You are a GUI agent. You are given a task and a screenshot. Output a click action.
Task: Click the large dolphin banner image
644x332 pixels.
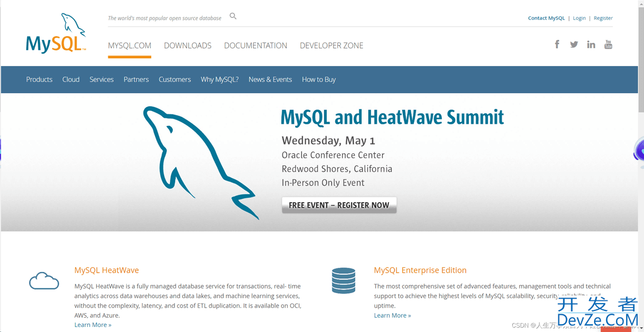point(201,163)
